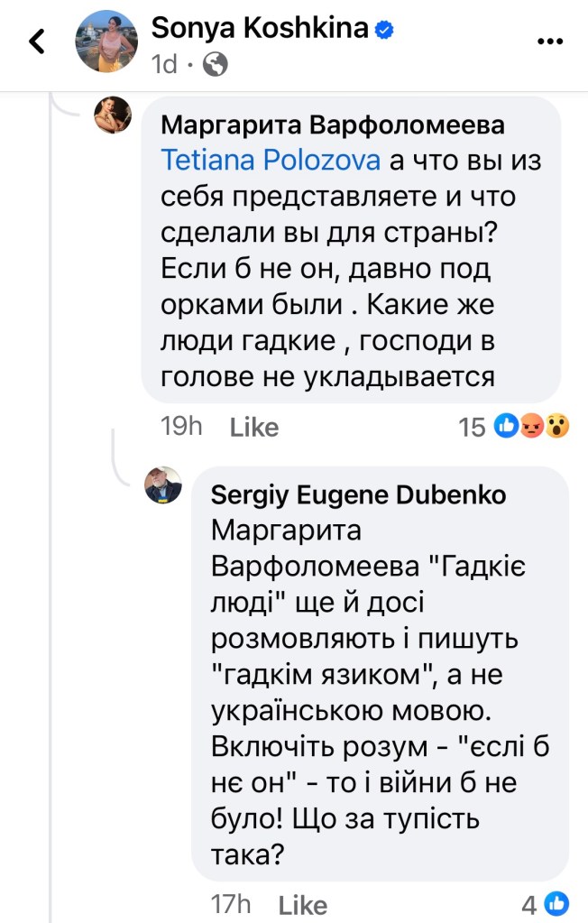The image size is (588, 923).
Task: Go back using the top-left chevron
Action: click(x=37, y=42)
